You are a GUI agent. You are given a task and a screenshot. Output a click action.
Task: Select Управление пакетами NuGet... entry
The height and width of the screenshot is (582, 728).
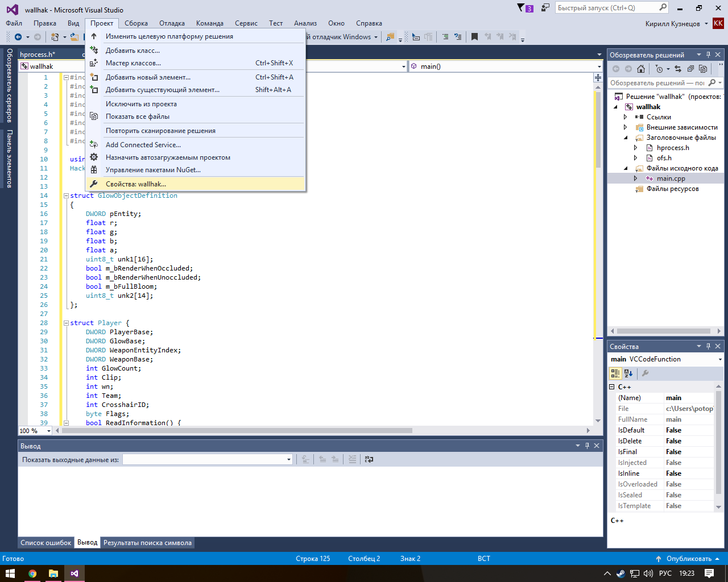[195, 170]
